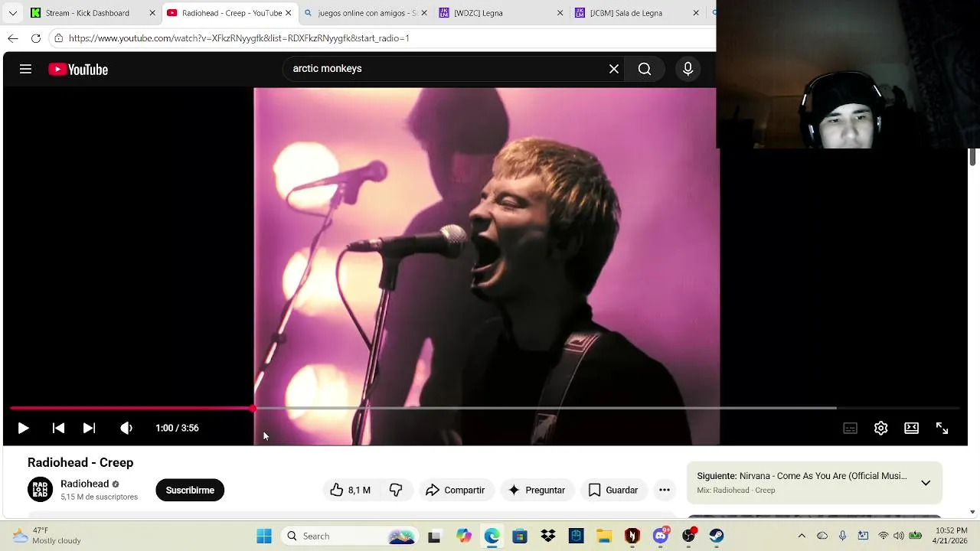Mute the video volume speaker
The width and height of the screenshot is (980, 551).
(x=126, y=429)
